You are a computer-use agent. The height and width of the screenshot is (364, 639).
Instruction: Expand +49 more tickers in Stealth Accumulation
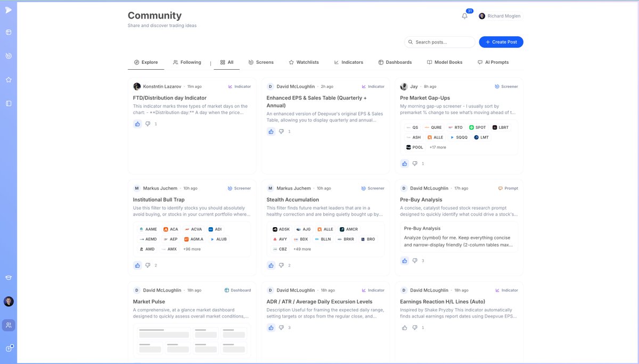pos(302,249)
